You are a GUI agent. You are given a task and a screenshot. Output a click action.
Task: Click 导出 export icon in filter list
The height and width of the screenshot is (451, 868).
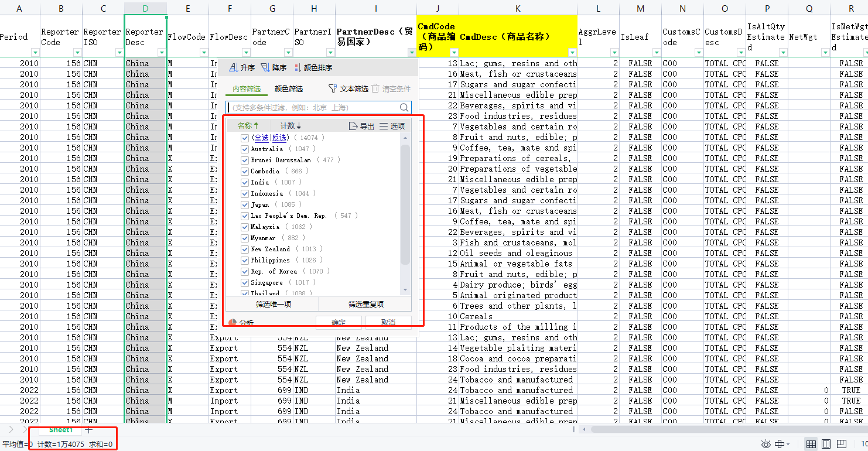[x=361, y=126]
